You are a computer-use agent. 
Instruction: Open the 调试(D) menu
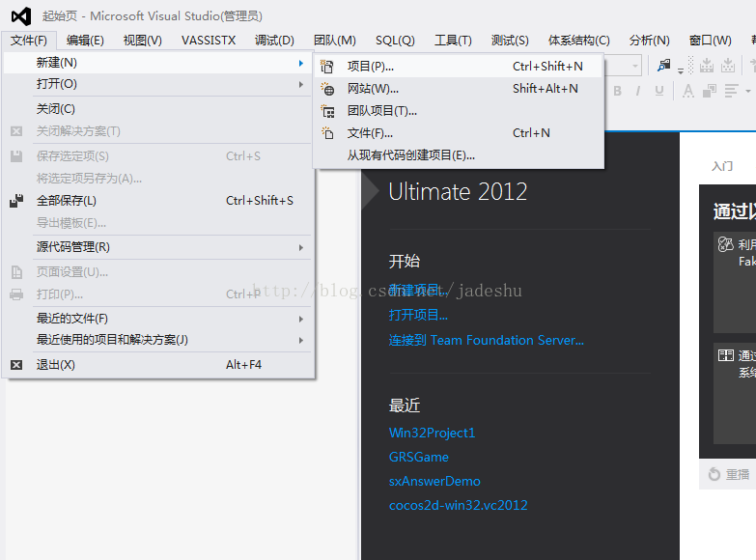(274, 40)
